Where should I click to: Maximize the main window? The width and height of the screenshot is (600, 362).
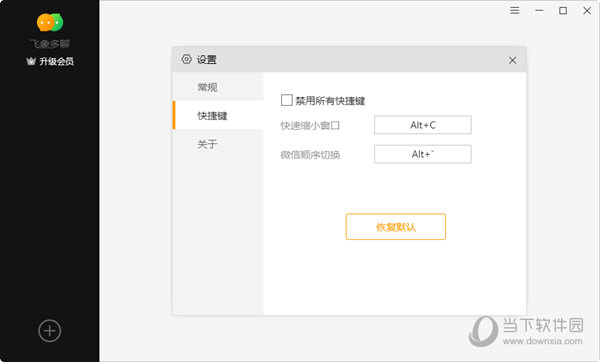click(x=563, y=11)
